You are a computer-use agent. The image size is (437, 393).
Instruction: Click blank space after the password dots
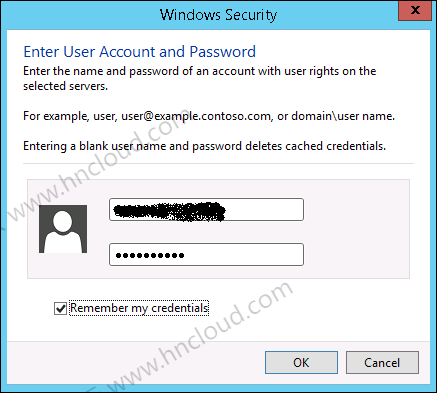(243, 254)
